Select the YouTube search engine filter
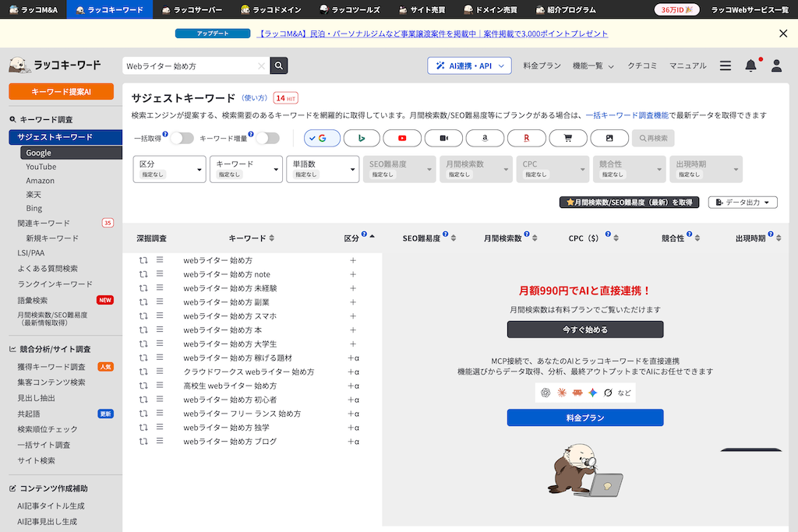This screenshot has height=532, width=798. click(402, 139)
